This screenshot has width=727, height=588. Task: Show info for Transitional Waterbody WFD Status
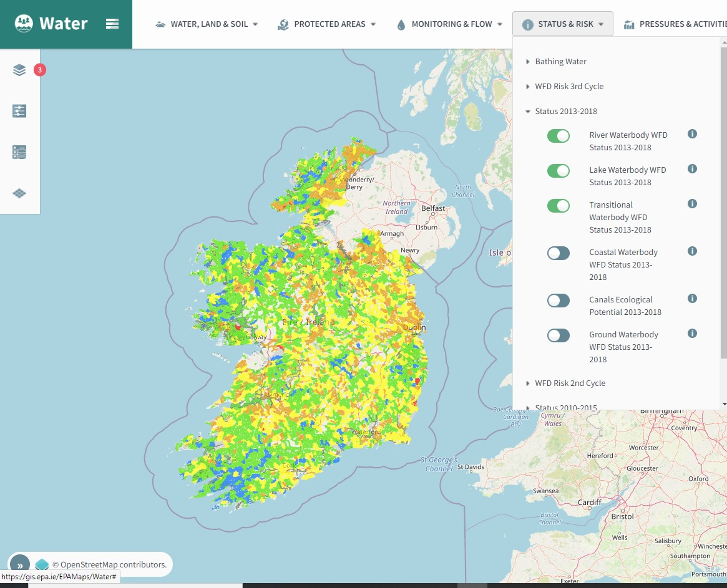click(692, 203)
